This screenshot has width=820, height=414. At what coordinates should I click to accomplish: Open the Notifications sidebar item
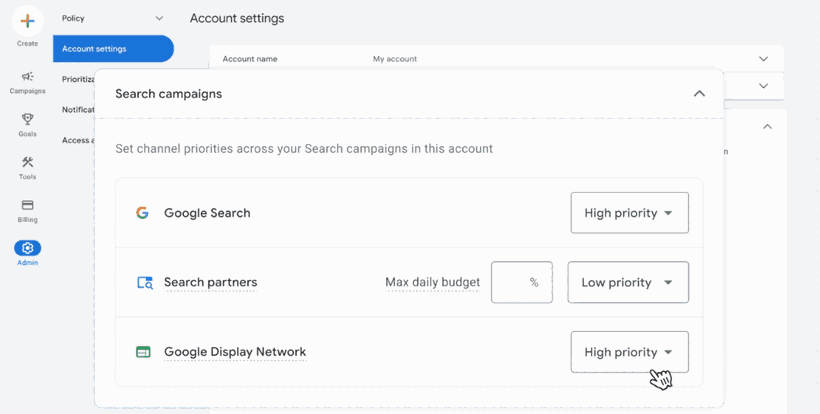point(78,110)
